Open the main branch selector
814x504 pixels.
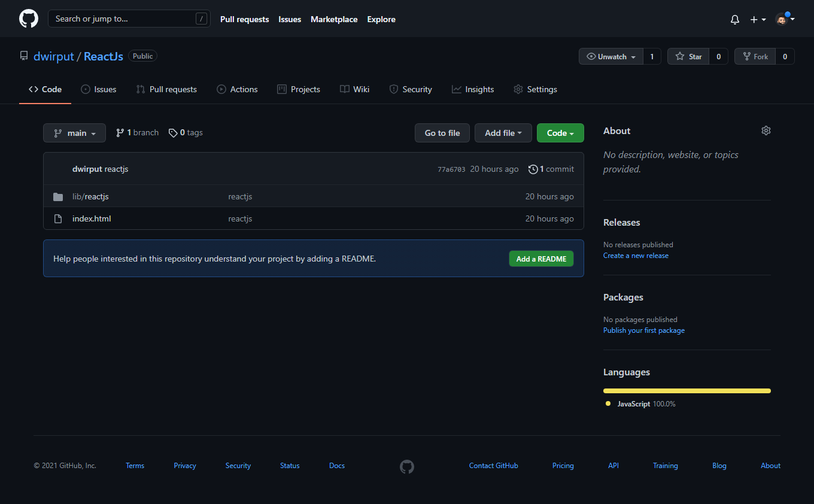74,133
